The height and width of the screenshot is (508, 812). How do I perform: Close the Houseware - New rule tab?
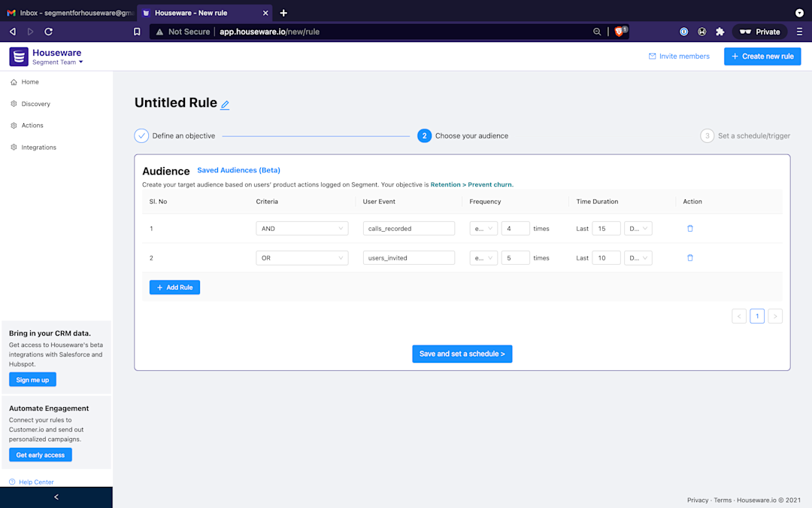pos(265,13)
